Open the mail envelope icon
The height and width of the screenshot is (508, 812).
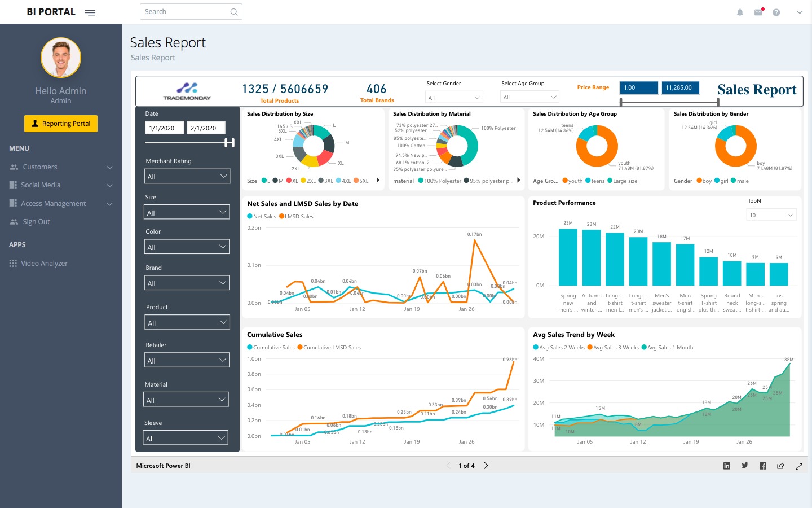tap(758, 12)
